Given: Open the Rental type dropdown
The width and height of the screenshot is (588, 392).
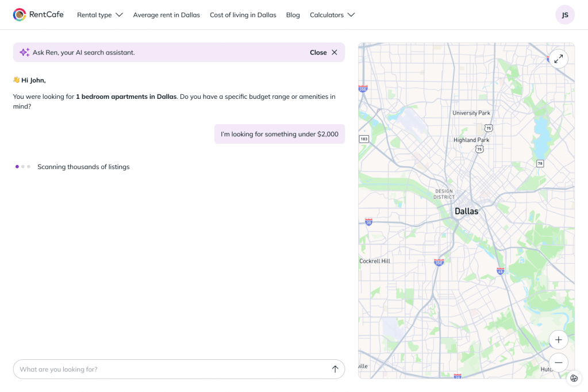Looking at the screenshot, I should (x=100, y=15).
